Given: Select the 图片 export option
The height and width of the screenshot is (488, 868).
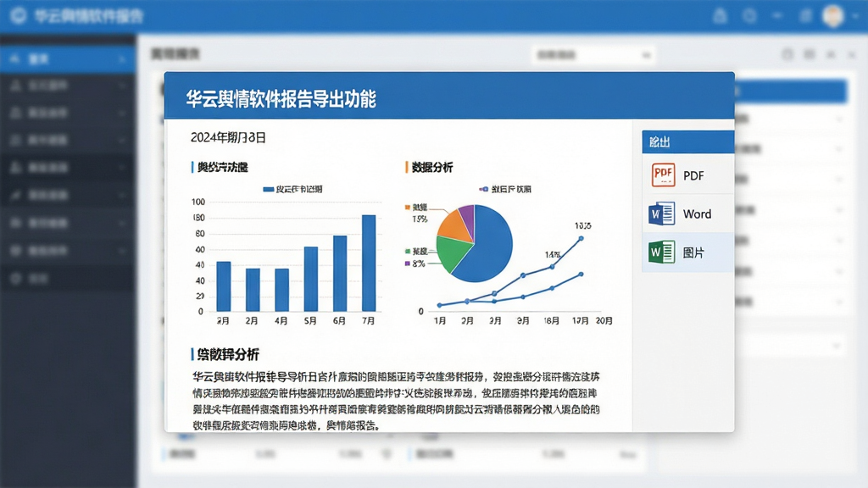Looking at the screenshot, I should click(688, 252).
